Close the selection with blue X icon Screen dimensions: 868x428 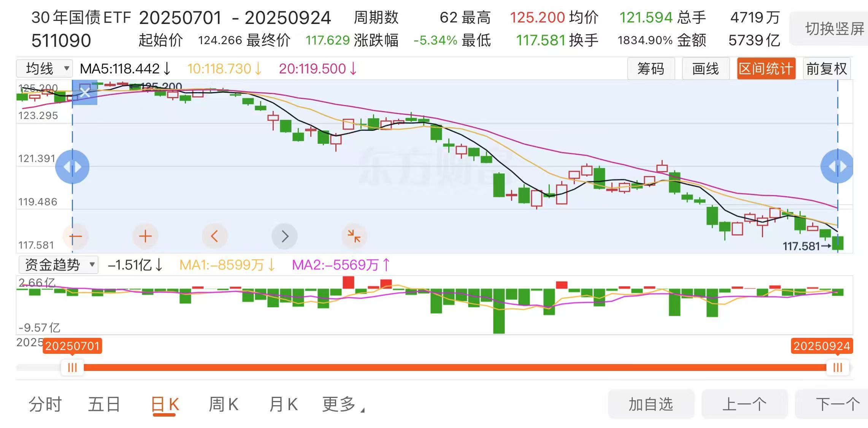[85, 92]
